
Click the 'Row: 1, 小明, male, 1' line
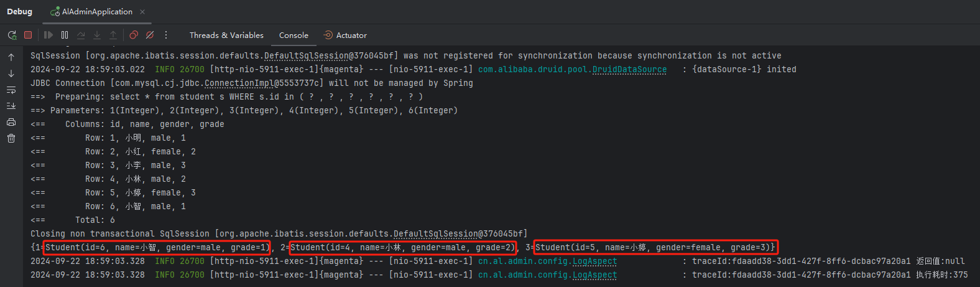click(108, 138)
